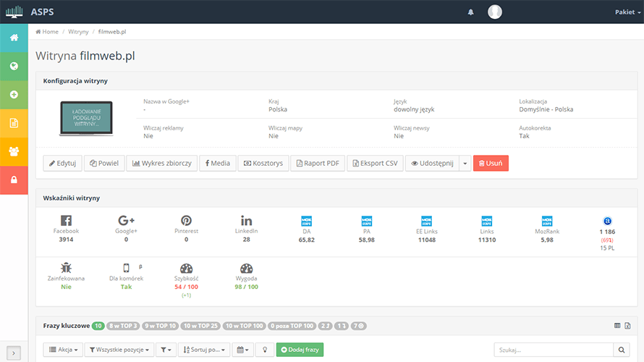Click the Szukaj search input field
Image resolution: width=644 pixels, height=362 pixels.
[x=554, y=350]
